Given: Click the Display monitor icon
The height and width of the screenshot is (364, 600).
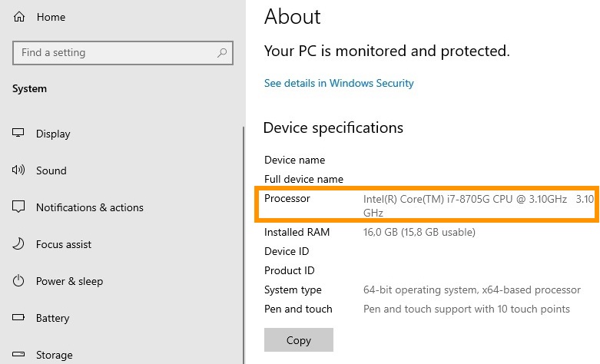Looking at the screenshot, I should (19, 134).
